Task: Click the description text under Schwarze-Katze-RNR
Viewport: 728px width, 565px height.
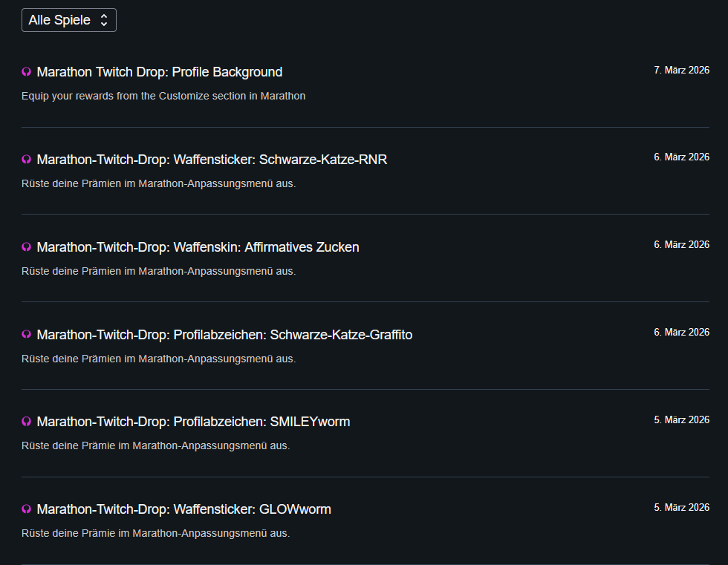Action: click(x=158, y=183)
